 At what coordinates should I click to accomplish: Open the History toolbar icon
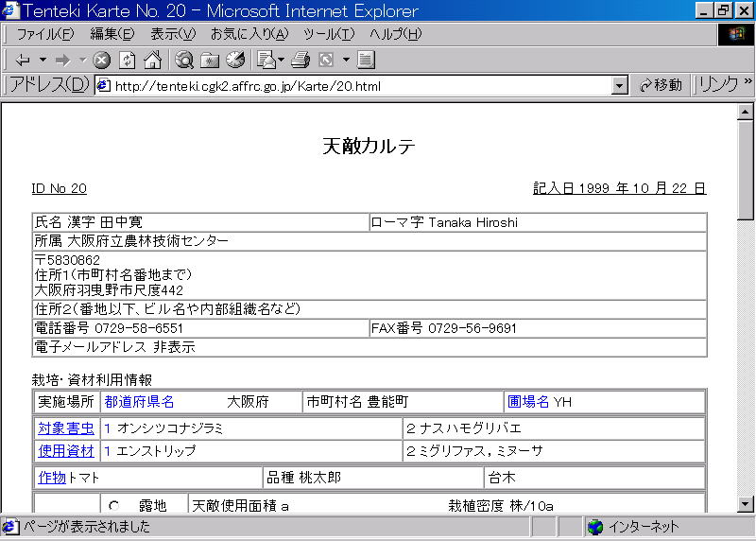235,60
